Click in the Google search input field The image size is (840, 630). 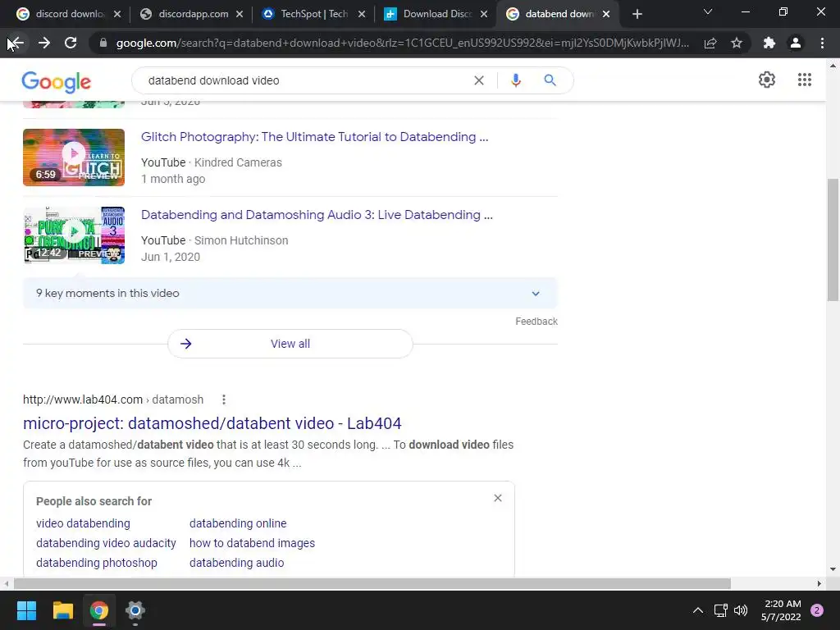point(305,80)
